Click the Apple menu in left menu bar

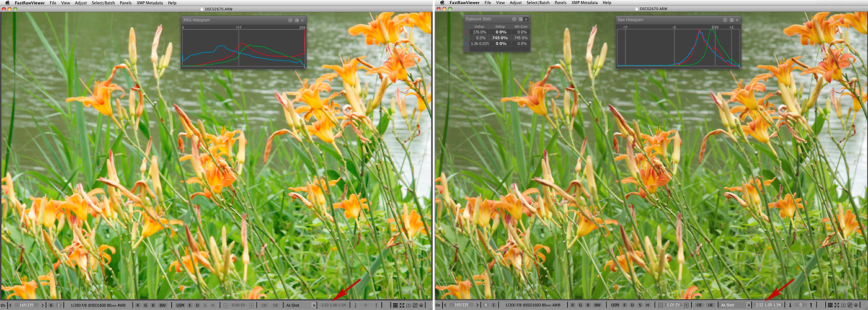6,2
